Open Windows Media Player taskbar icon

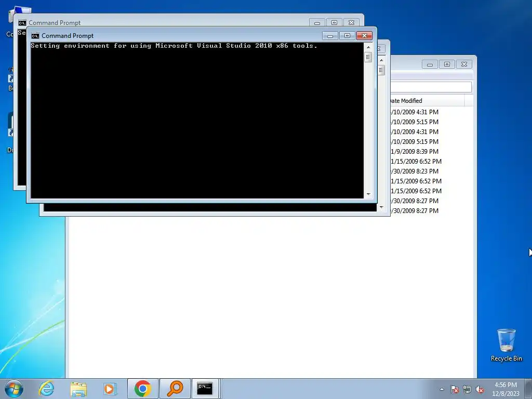[x=110, y=389]
